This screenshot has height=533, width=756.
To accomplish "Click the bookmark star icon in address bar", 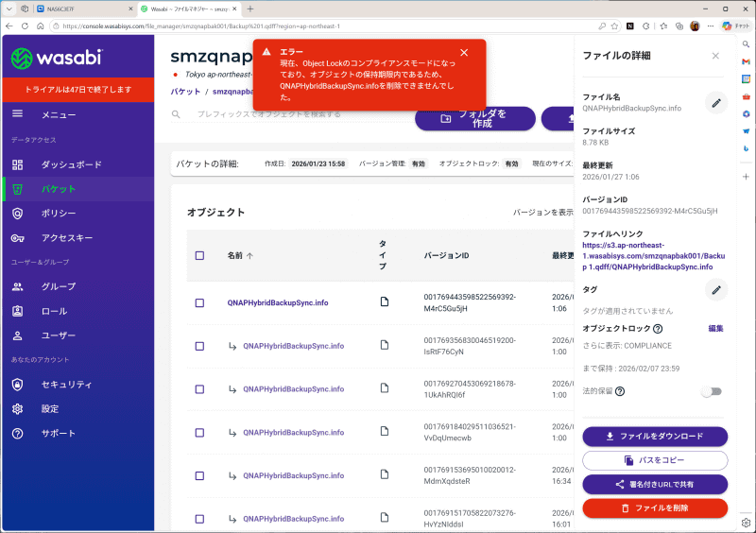I will (614, 26).
